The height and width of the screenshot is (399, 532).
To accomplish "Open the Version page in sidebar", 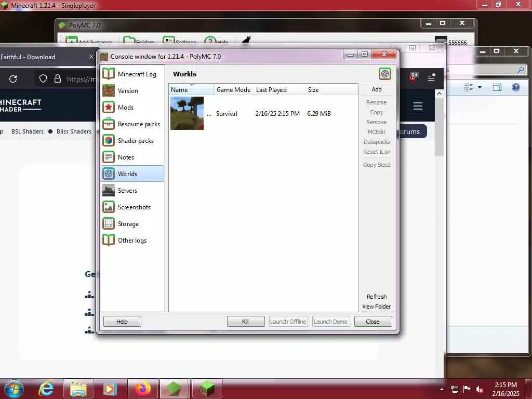I will tap(132, 90).
